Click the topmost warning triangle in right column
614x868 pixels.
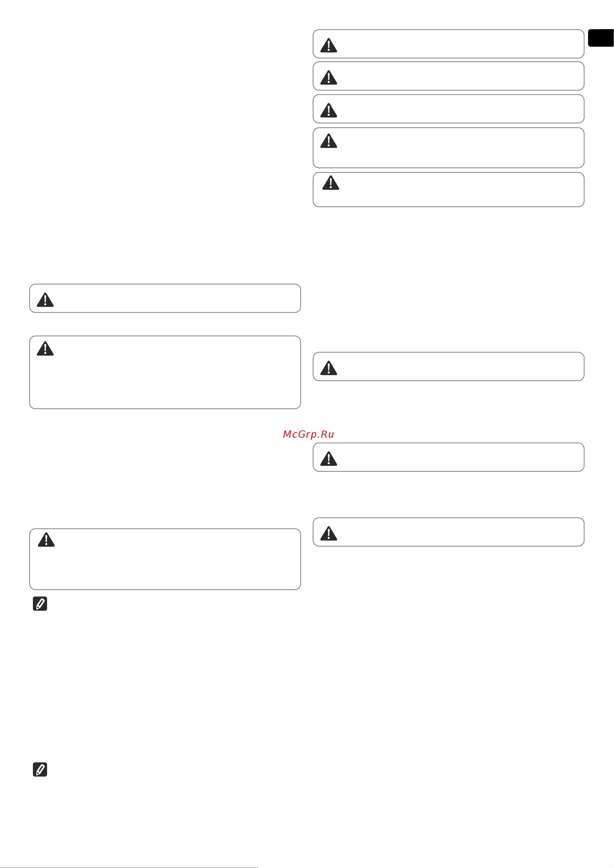328,45
